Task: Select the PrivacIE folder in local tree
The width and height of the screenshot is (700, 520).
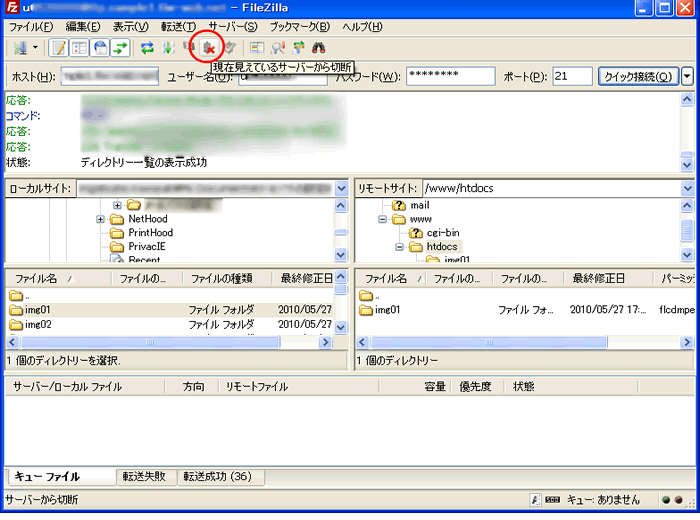Action: click(147, 247)
